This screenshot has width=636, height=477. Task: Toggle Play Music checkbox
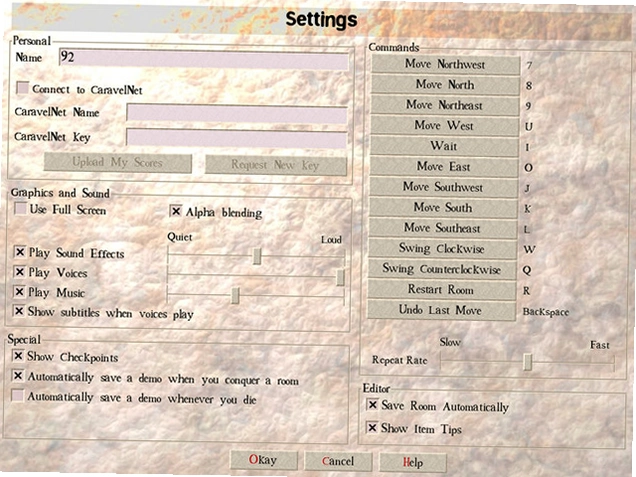pos(19,291)
